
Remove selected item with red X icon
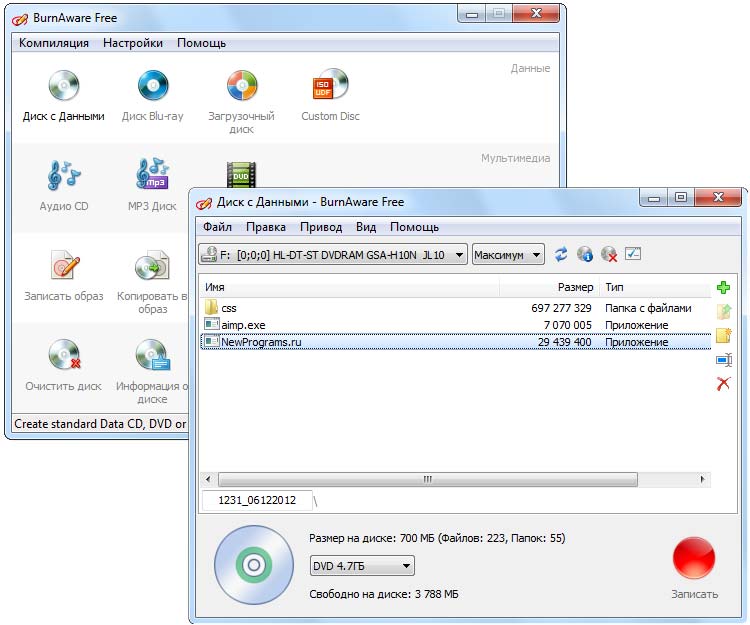(x=723, y=384)
